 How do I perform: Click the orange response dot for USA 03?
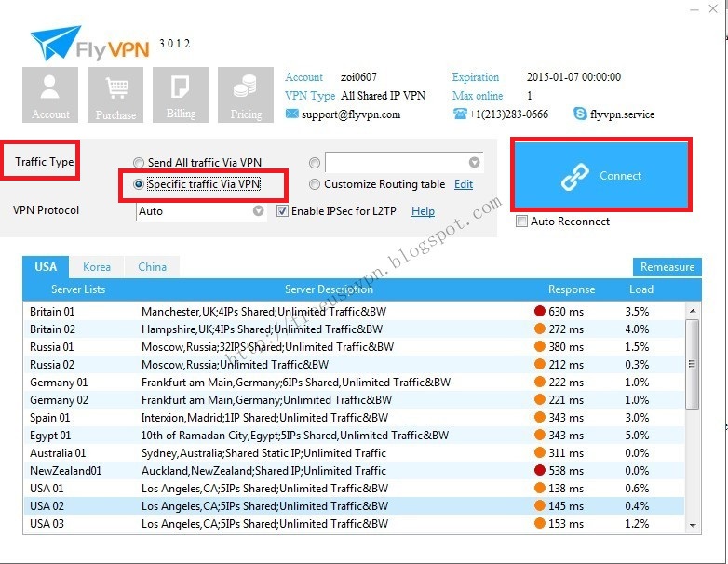point(540,523)
